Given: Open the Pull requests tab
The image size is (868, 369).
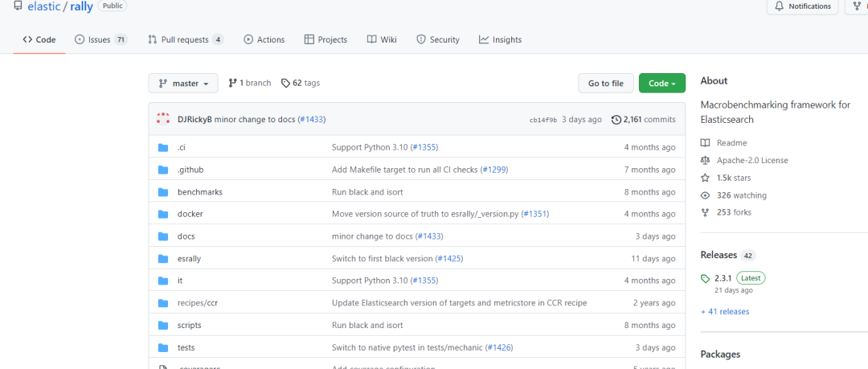Looking at the screenshot, I should pos(186,39).
